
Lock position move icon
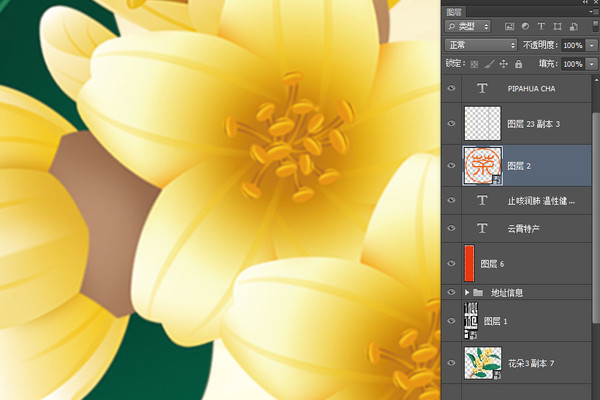point(504,64)
